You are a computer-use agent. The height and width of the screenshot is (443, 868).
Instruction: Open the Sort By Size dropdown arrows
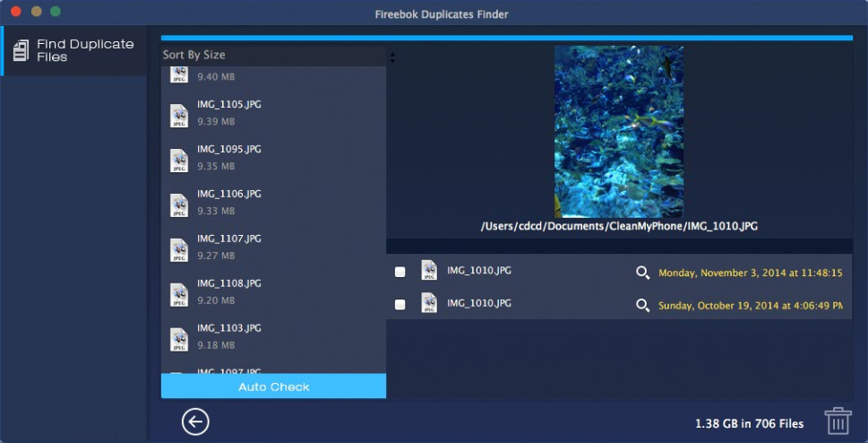392,57
